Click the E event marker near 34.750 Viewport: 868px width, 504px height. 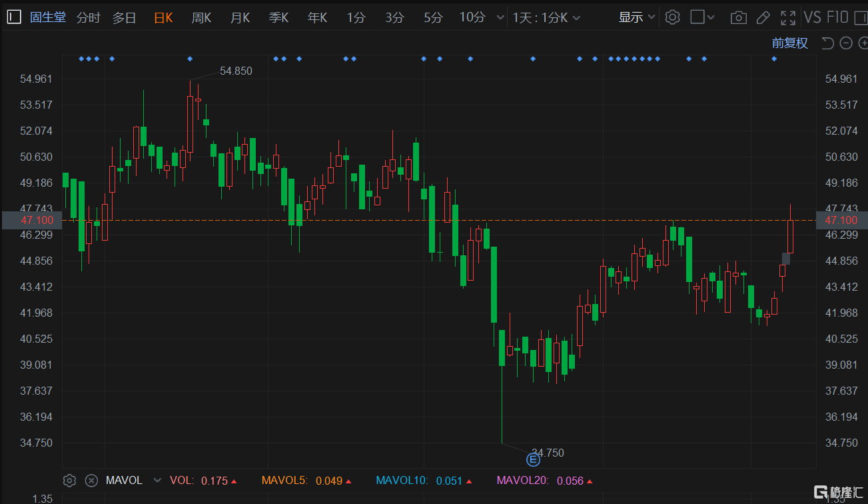click(x=533, y=459)
